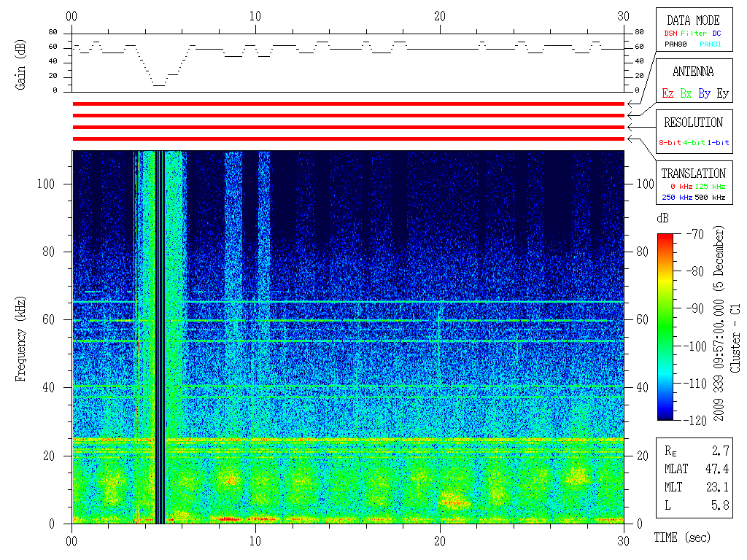Click the dB unit label above color bar

pyautogui.click(x=662, y=219)
